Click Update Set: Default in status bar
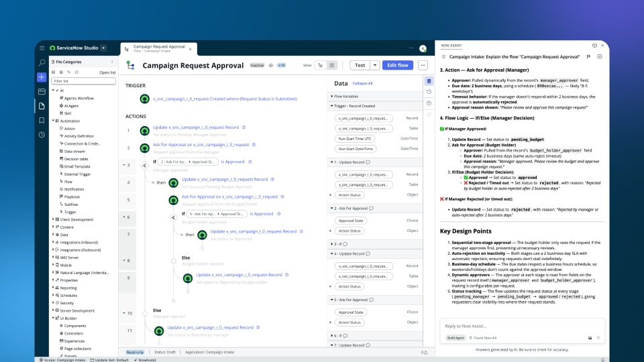 coord(109,360)
